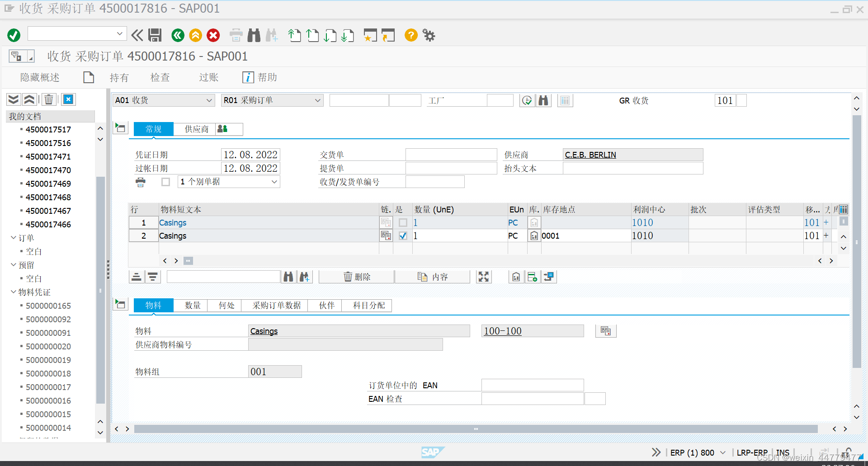
Task: Open document 4500017517 in tree
Action: [48, 129]
